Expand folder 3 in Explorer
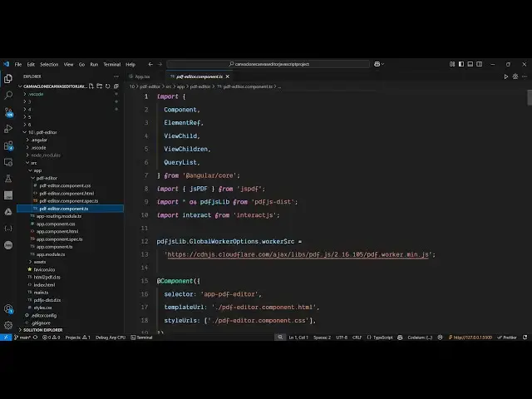The image size is (532, 399). (70, 101)
